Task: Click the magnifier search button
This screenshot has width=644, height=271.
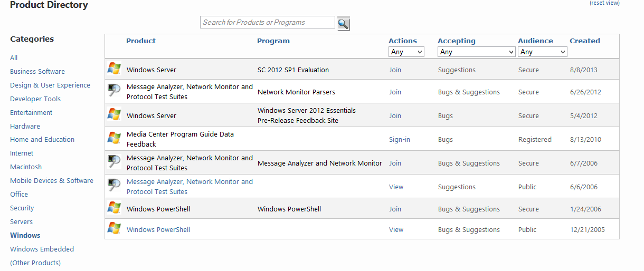Action: click(x=343, y=23)
